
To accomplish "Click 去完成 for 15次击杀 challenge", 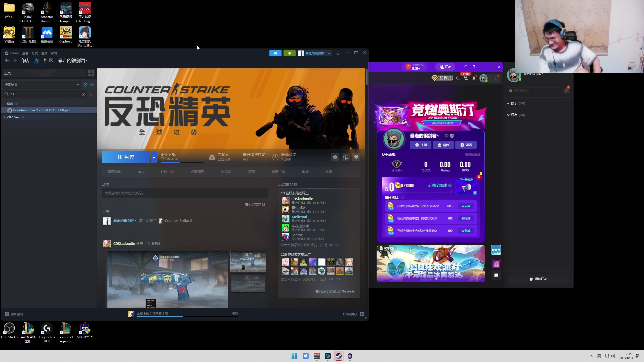I will (x=466, y=206).
